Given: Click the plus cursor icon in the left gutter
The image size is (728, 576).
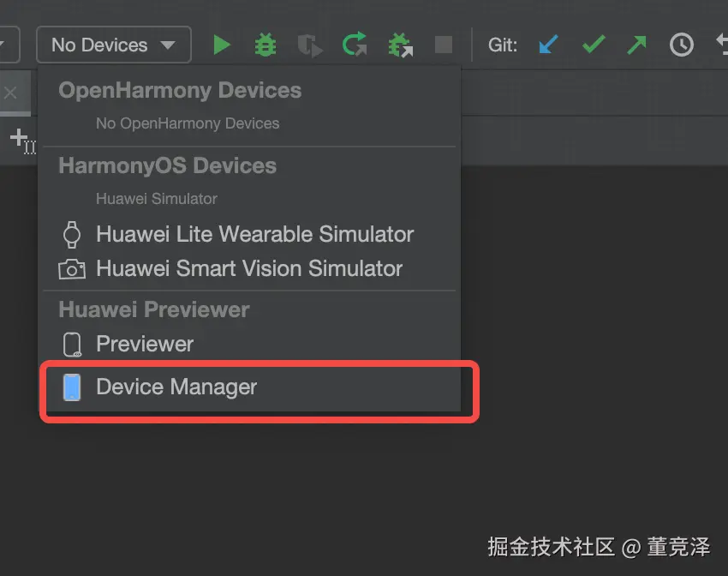Looking at the screenshot, I should (x=23, y=141).
